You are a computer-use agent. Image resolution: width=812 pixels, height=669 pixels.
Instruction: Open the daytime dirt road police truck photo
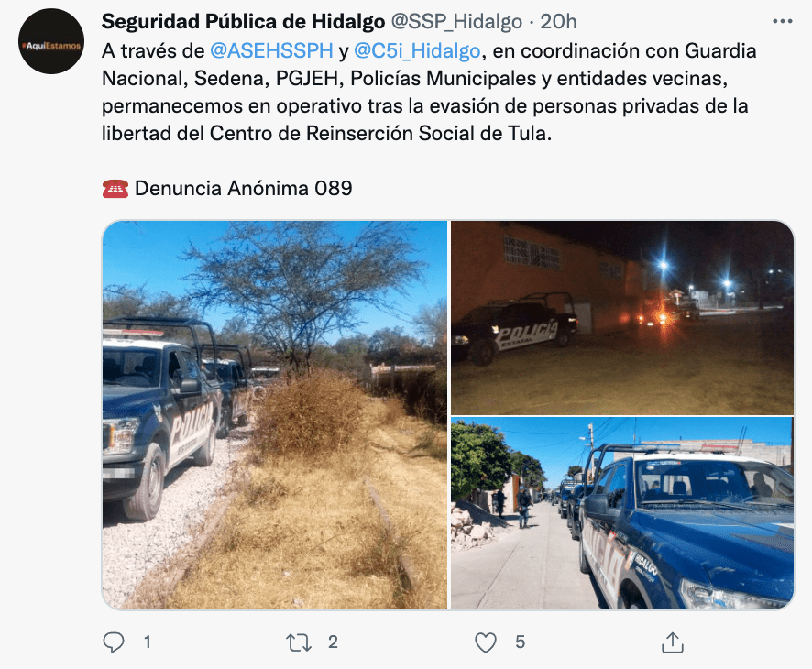[274, 415]
